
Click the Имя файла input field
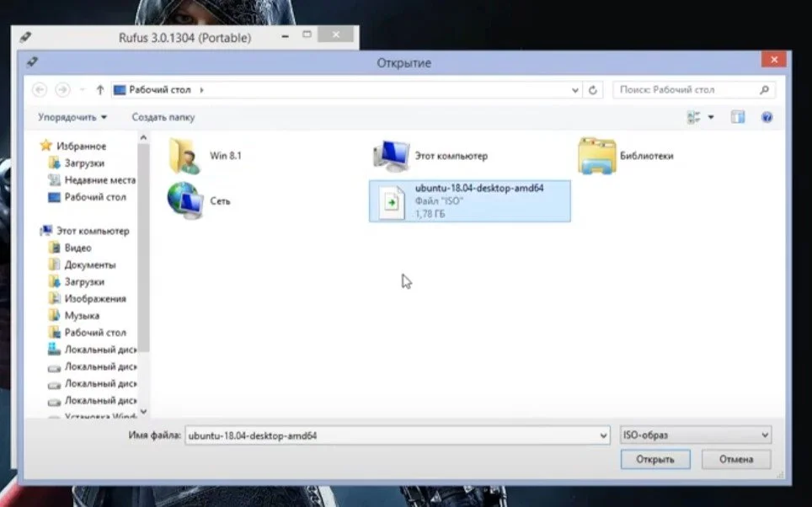click(x=392, y=435)
